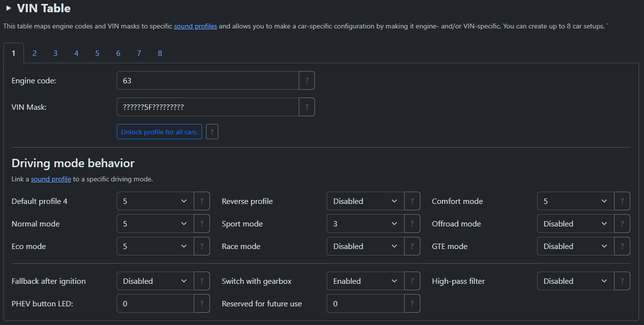Screen dimensions: 644x325
Task: Open help for Reverse profile
Action: [412, 201]
